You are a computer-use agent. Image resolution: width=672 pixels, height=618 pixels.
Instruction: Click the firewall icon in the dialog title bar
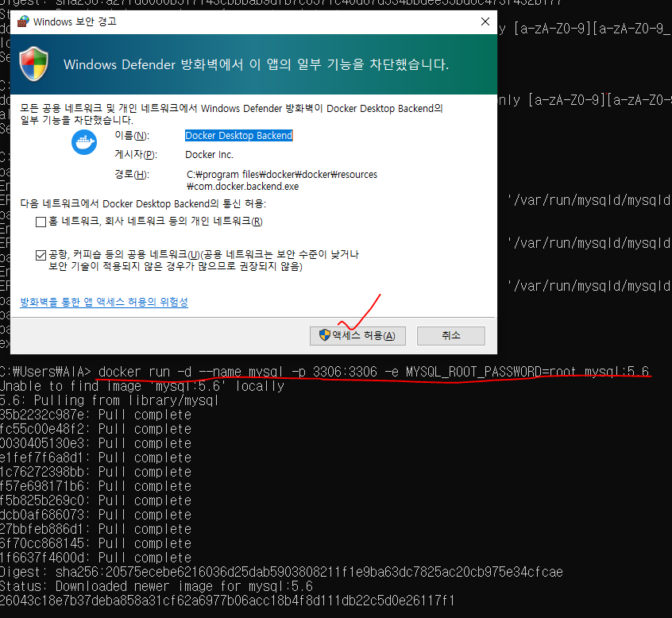coord(23,21)
